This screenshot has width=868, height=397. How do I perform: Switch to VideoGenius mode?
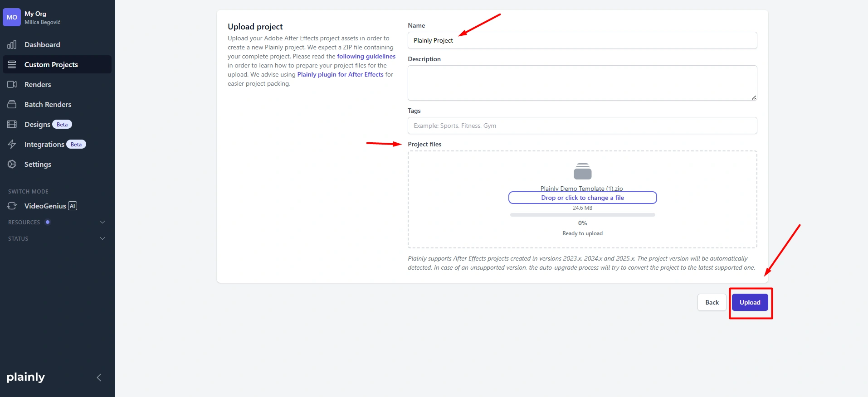point(57,206)
